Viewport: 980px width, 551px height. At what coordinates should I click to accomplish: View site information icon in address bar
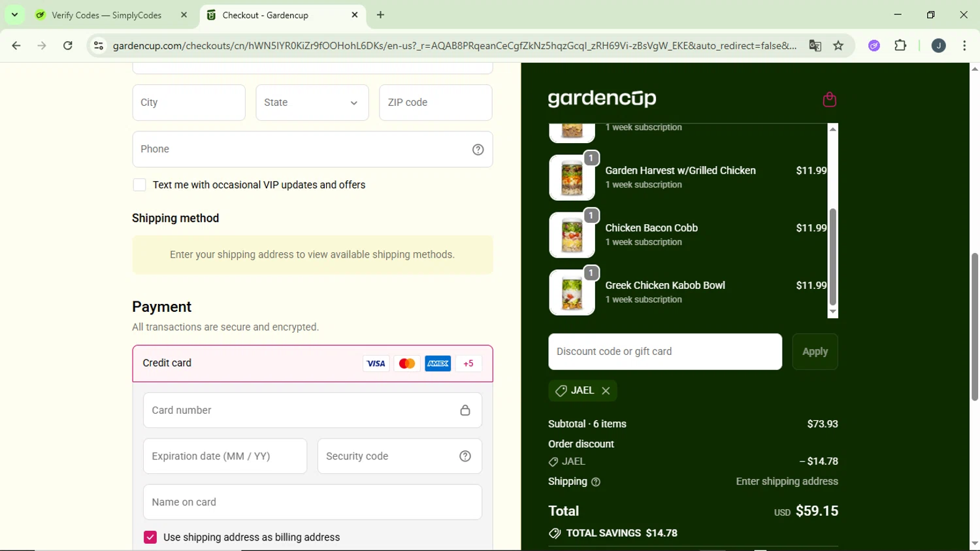tap(99, 46)
